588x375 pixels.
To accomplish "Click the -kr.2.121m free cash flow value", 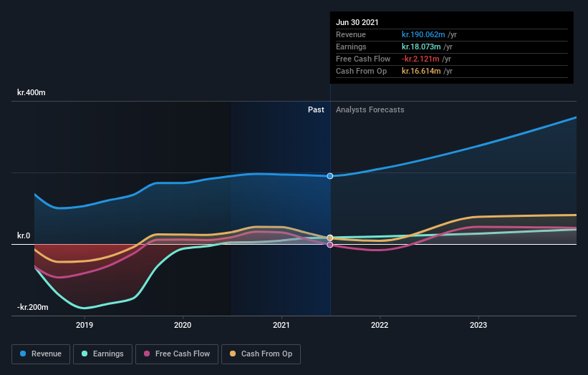I will point(420,59).
